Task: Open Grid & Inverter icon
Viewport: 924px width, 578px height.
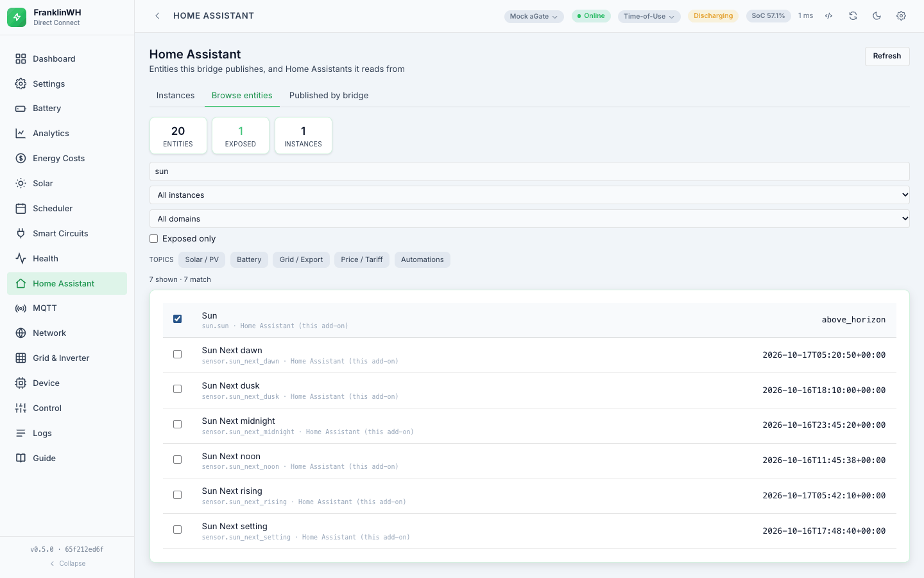Action: click(21, 358)
